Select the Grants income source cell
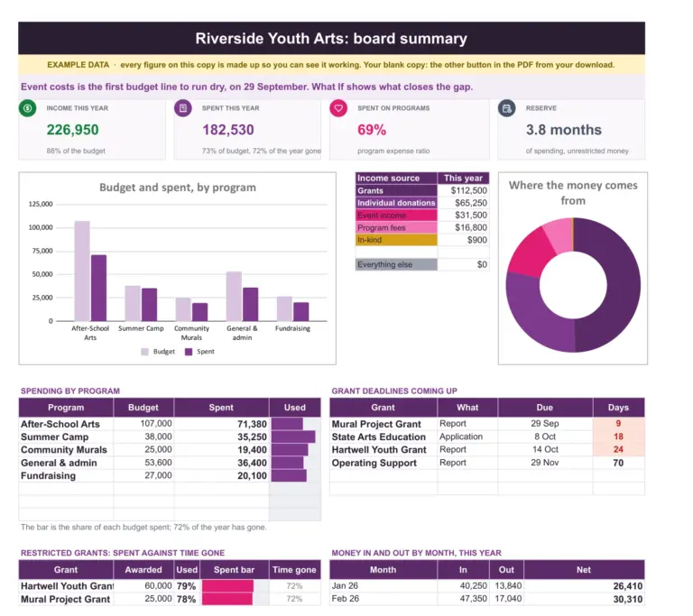Viewport: 693px width, 616px height. click(x=396, y=190)
